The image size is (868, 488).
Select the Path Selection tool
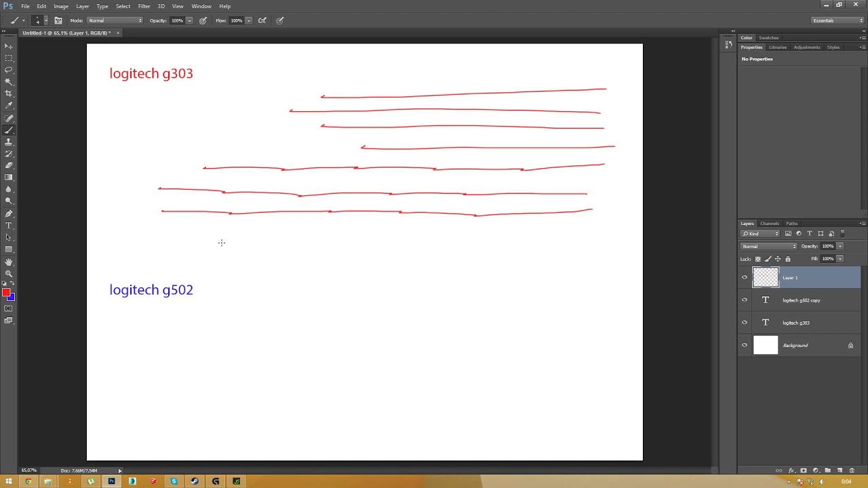[x=9, y=237]
